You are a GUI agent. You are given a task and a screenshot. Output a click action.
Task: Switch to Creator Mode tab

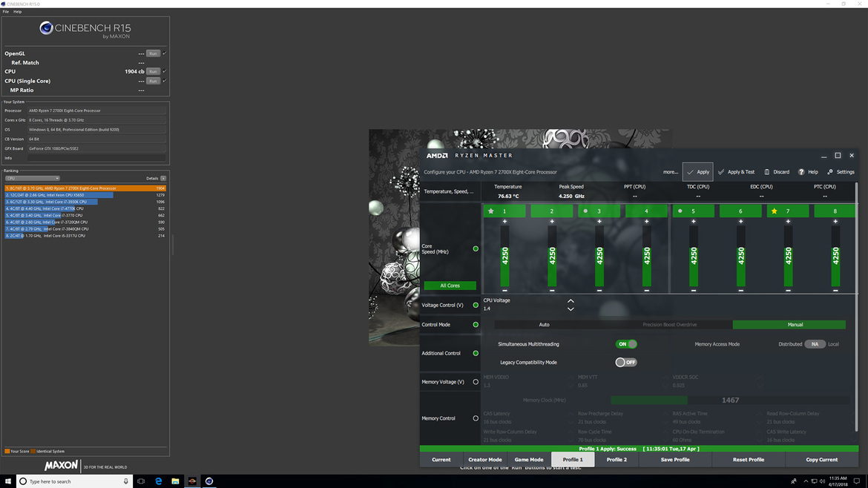[x=485, y=460]
